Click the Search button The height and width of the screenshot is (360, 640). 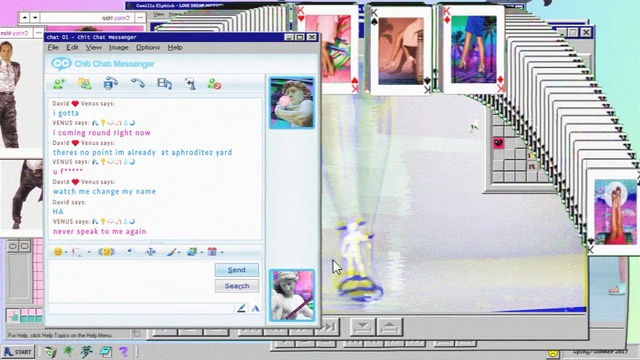point(237,286)
